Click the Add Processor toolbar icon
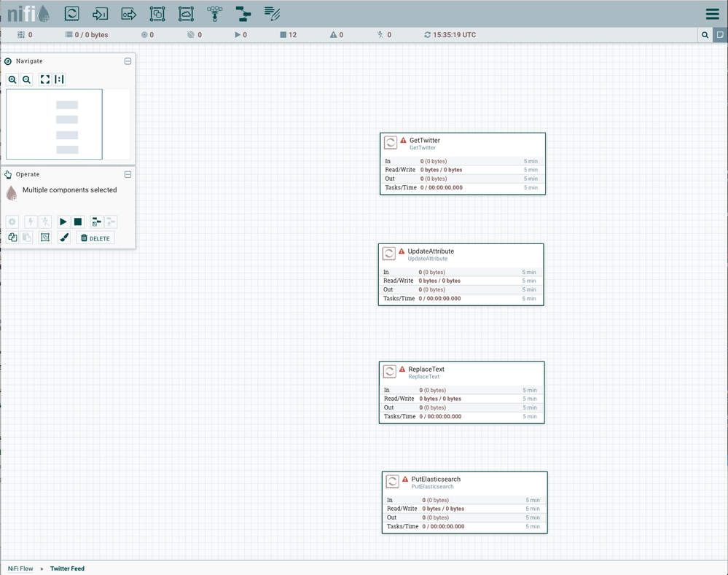The image size is (728, 575). [71, 13]
